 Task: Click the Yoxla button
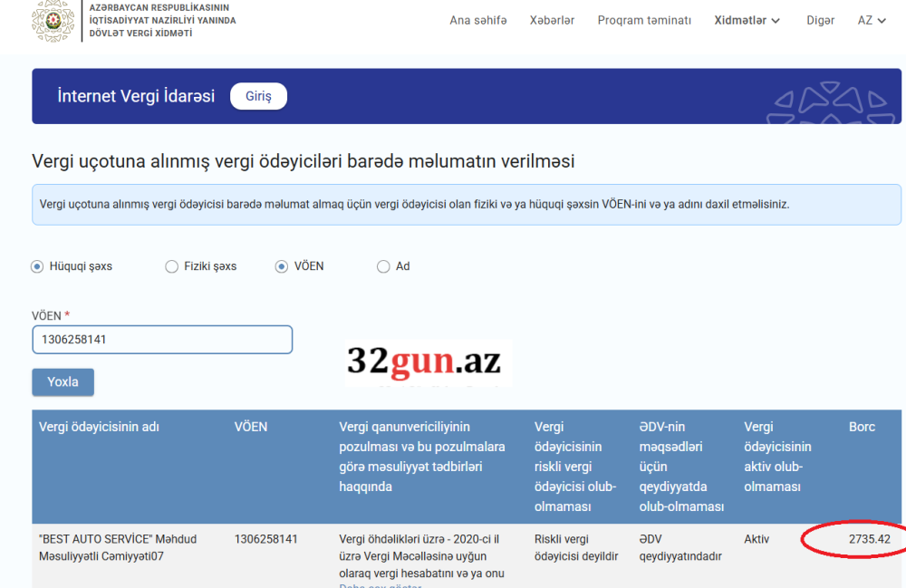(x=63, y=382)
